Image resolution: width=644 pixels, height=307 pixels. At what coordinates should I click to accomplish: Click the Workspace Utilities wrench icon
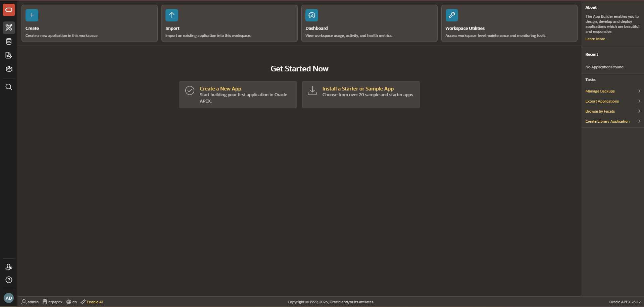[452, 15]
